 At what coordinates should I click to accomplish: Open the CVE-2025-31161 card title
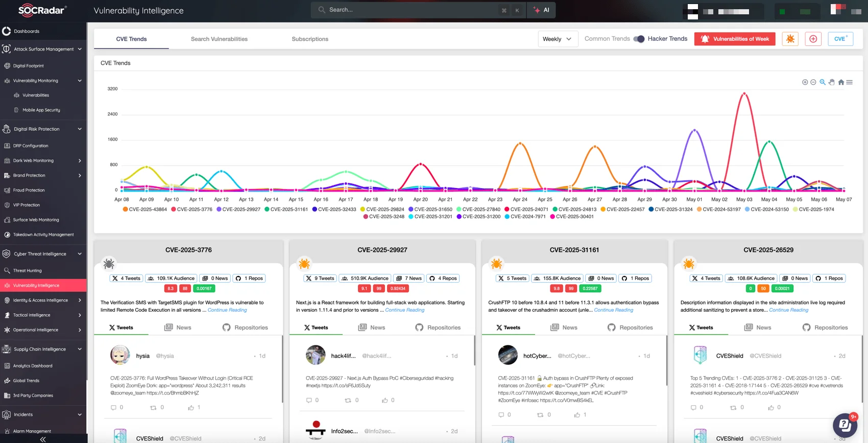coord(574,250)
